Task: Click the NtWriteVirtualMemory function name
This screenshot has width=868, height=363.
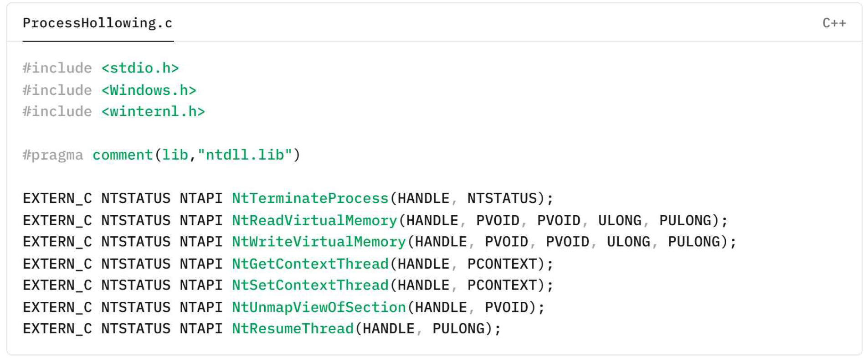Action: click(318, 242)
